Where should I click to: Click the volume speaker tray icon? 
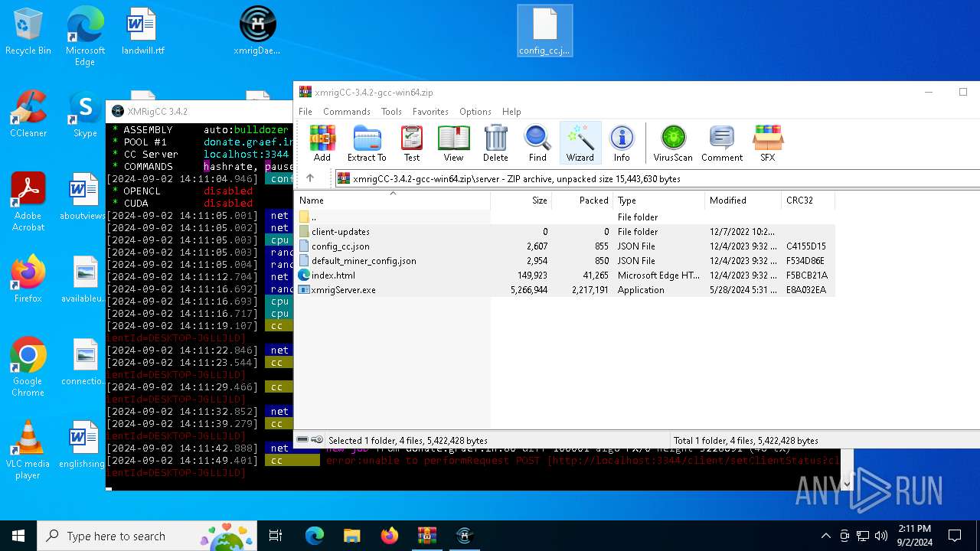881,536
